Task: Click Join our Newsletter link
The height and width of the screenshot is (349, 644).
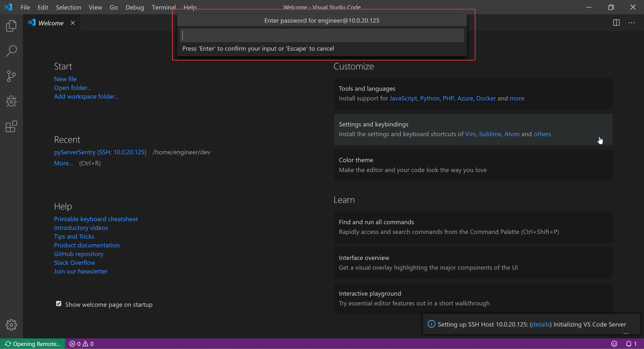Action: click(81, 272)
